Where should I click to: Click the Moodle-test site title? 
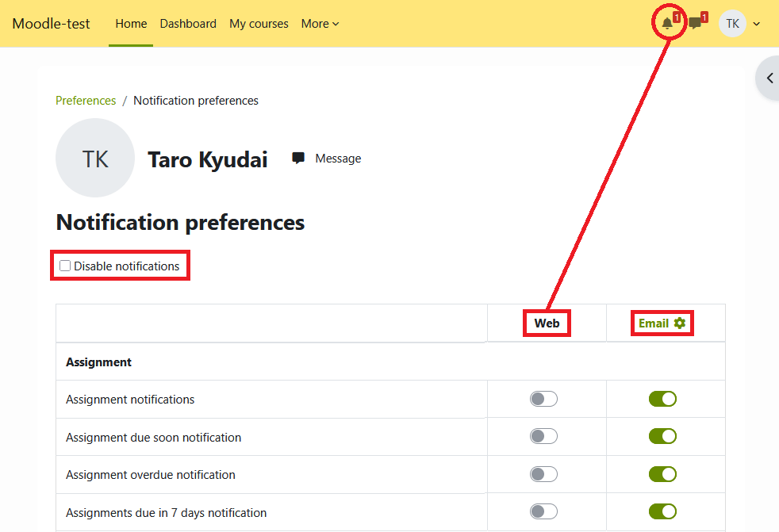click(51, 24)
